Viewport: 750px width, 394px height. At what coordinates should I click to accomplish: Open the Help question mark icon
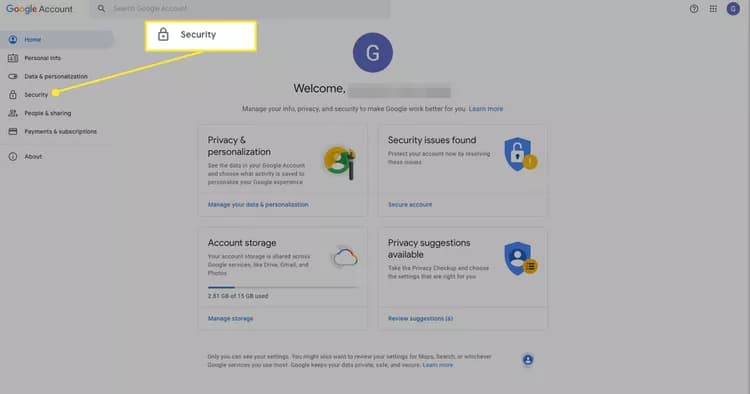tap(694, 9)
